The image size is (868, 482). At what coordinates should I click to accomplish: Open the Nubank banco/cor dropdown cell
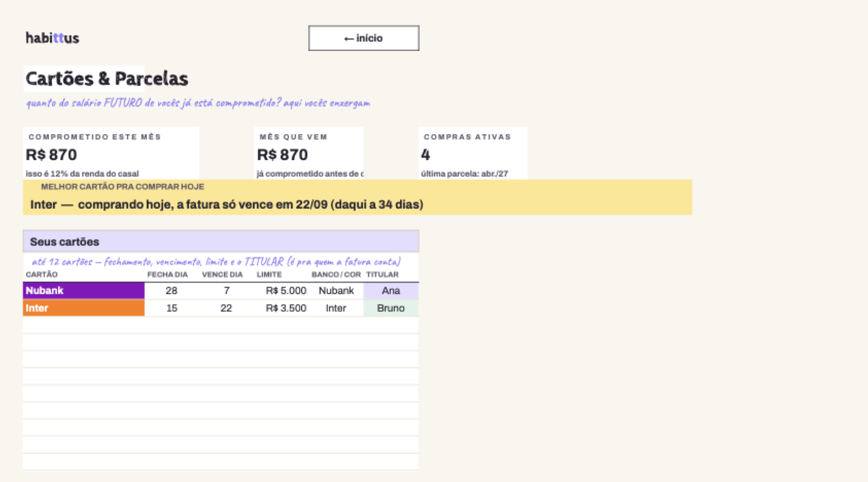pyautogui.click(x=336, y=291)
